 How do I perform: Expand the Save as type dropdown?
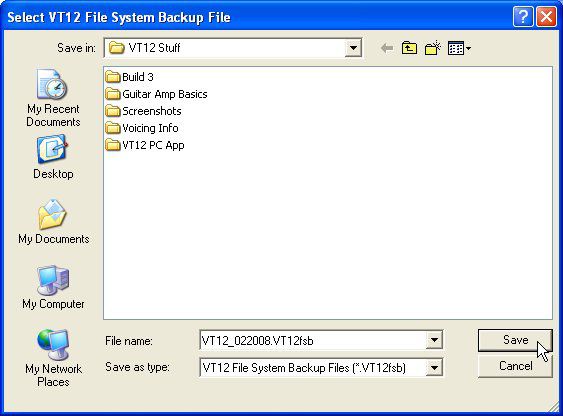coord(434,368)
